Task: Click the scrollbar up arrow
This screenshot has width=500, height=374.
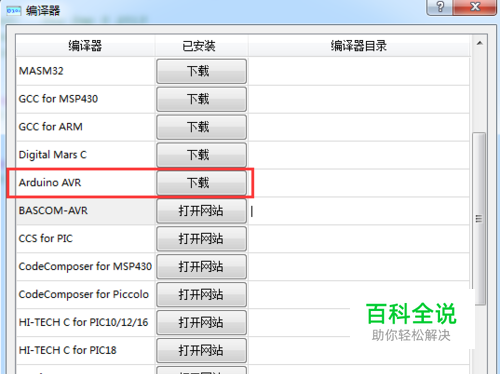Action: 480,43
